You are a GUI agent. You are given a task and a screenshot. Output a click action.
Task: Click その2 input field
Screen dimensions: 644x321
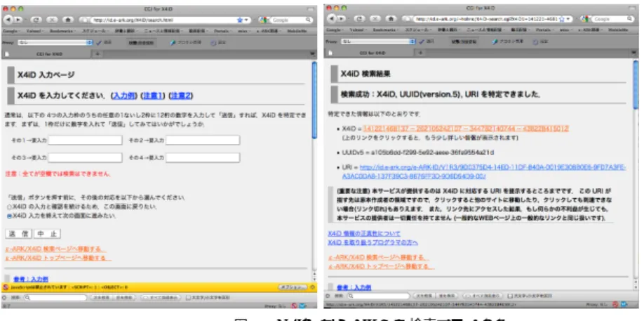pos(203,140)
